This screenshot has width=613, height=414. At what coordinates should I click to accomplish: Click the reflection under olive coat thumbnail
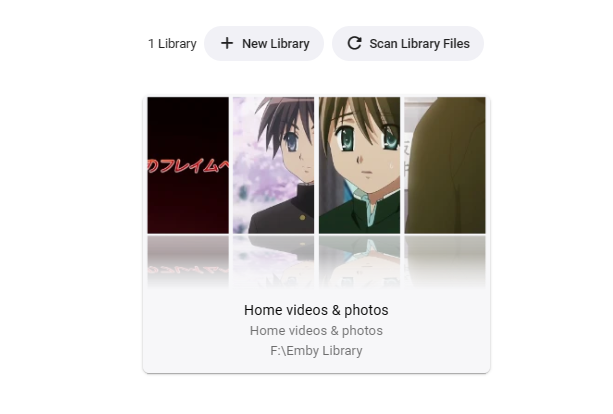coord(445,261)
